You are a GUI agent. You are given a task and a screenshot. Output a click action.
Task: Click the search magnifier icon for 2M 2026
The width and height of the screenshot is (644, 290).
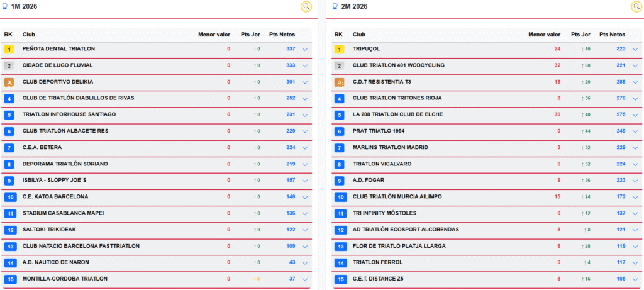click(x=636, y=6)
